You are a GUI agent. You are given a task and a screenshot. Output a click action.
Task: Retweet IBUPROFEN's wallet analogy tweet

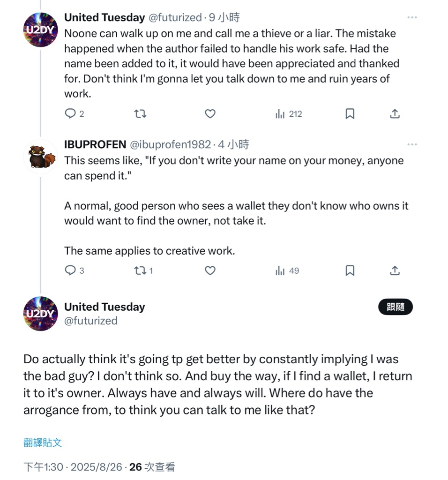tap(140, 270)
